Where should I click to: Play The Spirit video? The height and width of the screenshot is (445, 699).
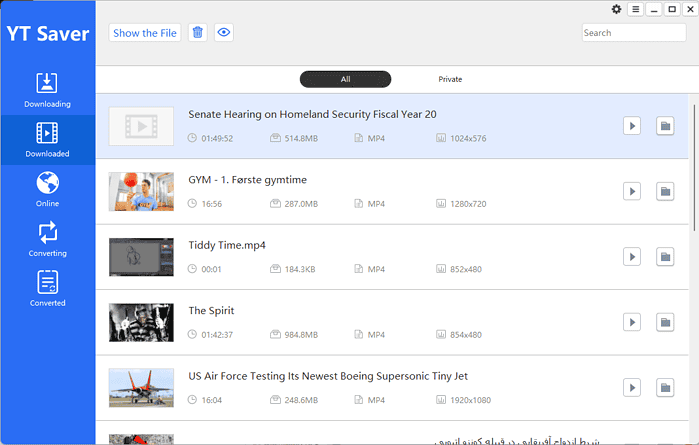coord(632,322)
